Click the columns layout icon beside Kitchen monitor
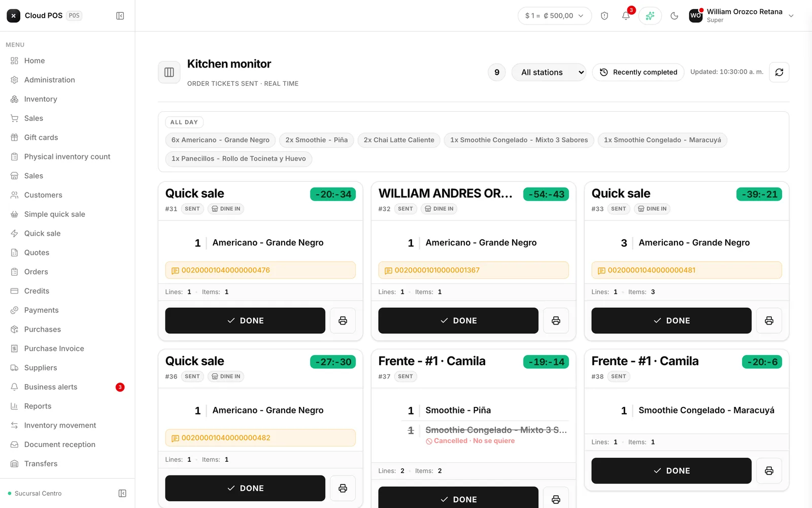812x508 pixels. [x=170, y=72]
